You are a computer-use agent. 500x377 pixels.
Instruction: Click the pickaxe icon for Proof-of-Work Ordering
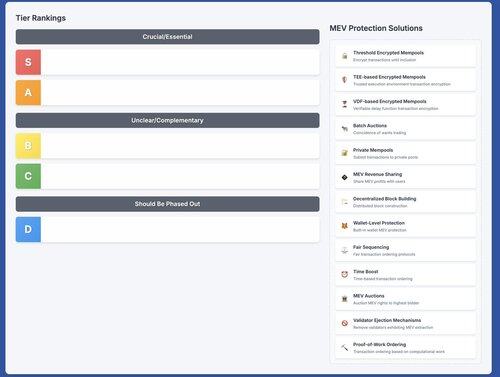[344, 348]
